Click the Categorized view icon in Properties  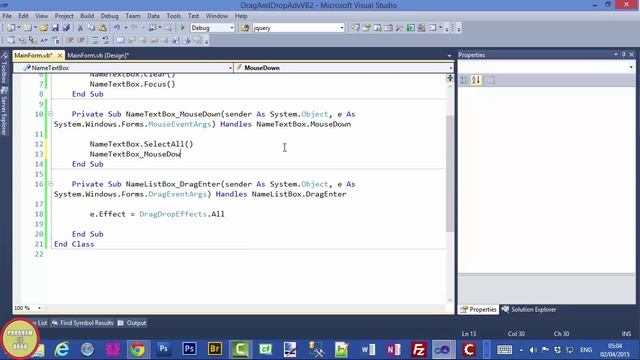(x=464, y=80)
